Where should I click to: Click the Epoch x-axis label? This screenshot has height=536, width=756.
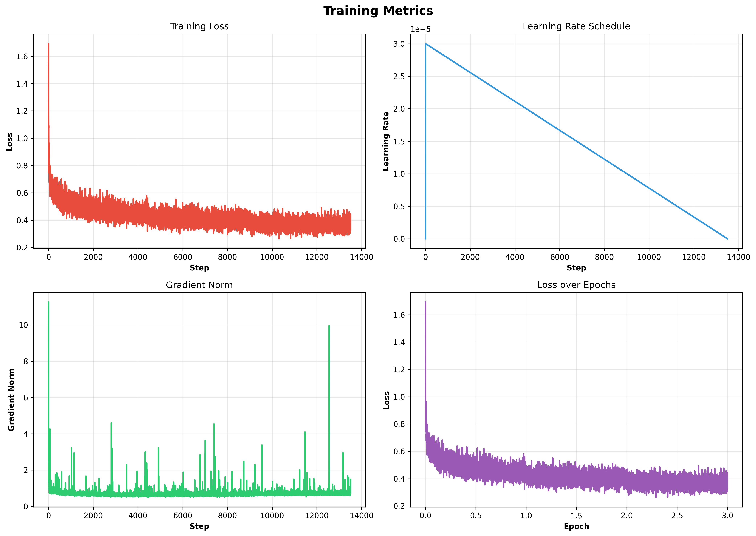pyautogui.click(x=576, y=526)
